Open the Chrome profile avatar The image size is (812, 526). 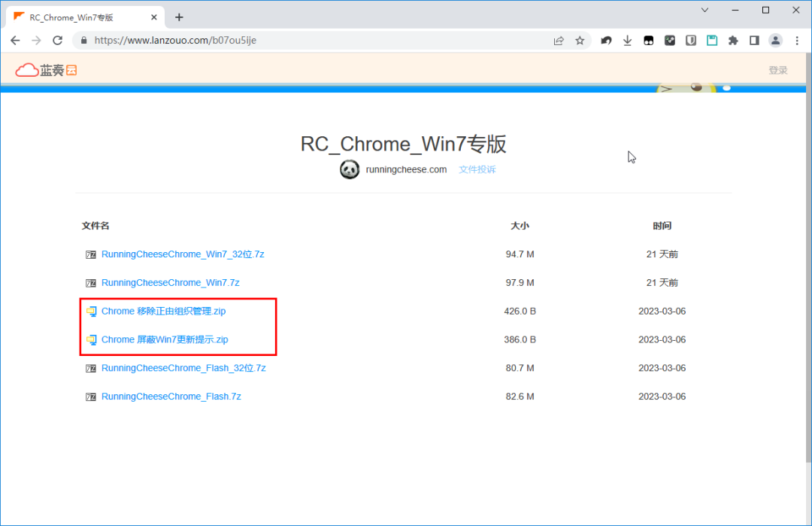tap(775, 41)
